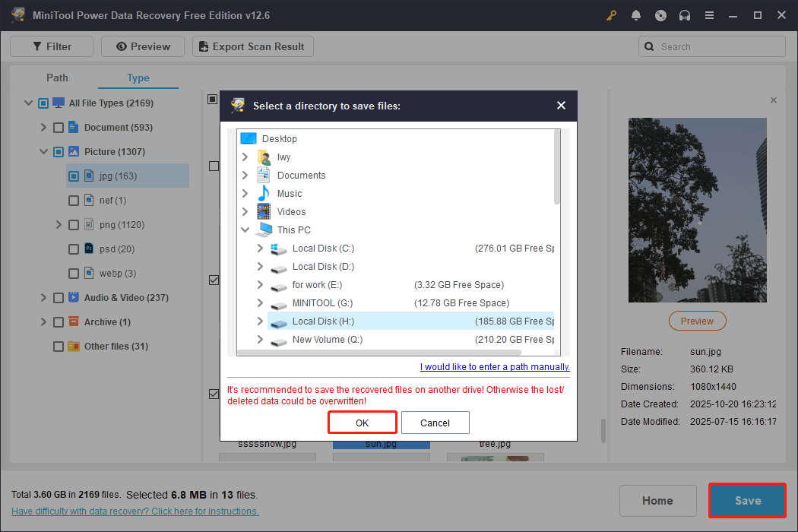
Task: Open the enter a path manually link
Action: click(495, 366)
